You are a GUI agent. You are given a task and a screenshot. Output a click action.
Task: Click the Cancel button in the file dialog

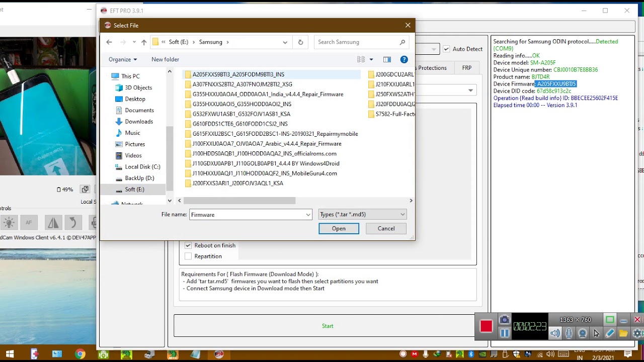click(x=386, y=229)
